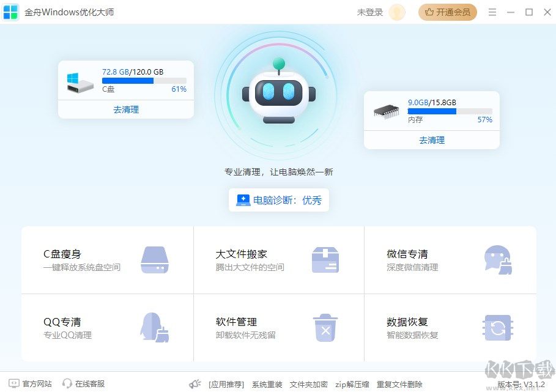
Task: Click the 软件管理 trash bin icon
Action: [325, 328]
